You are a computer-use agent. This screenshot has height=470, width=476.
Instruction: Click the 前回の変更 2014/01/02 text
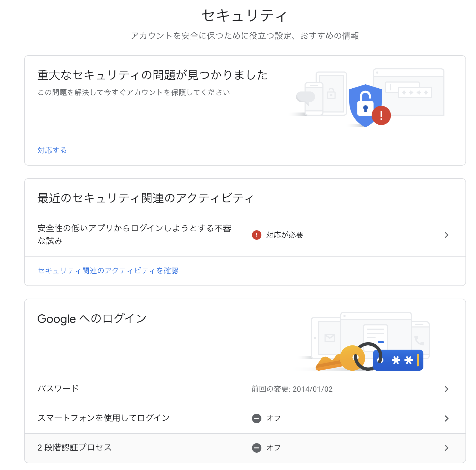point(292,389)
